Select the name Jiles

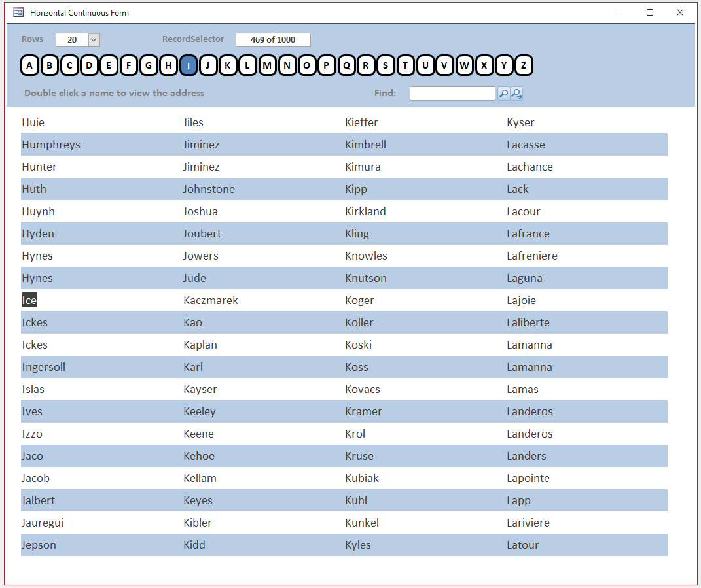tap(193, 122)
